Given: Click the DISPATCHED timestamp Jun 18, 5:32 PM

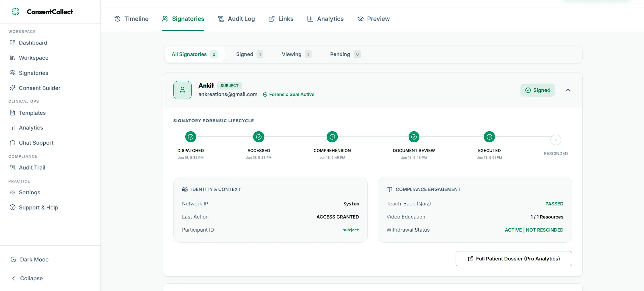Looking at the screenshot, I should click(191, 158).
